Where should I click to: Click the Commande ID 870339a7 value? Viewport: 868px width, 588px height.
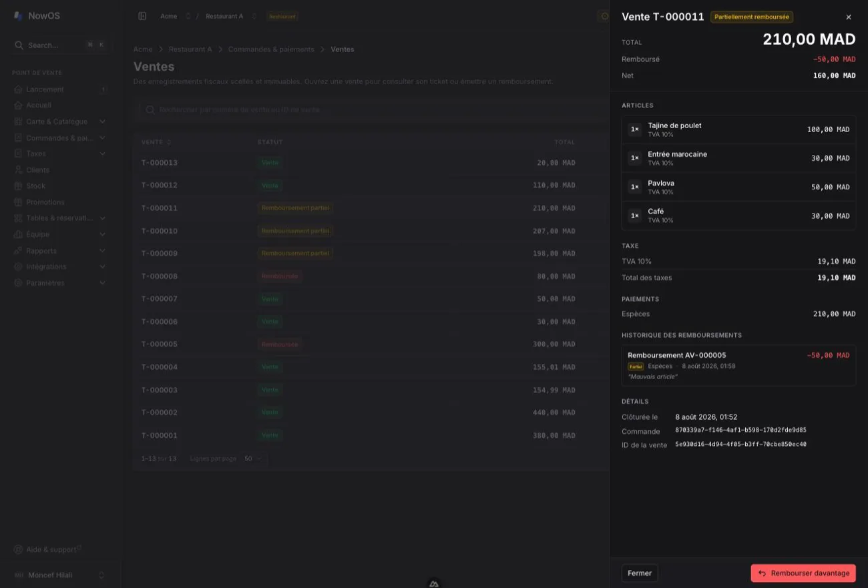(740, 430)
